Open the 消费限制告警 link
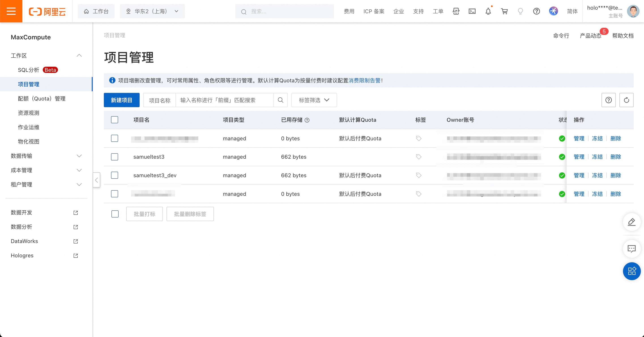 [364, 80]
